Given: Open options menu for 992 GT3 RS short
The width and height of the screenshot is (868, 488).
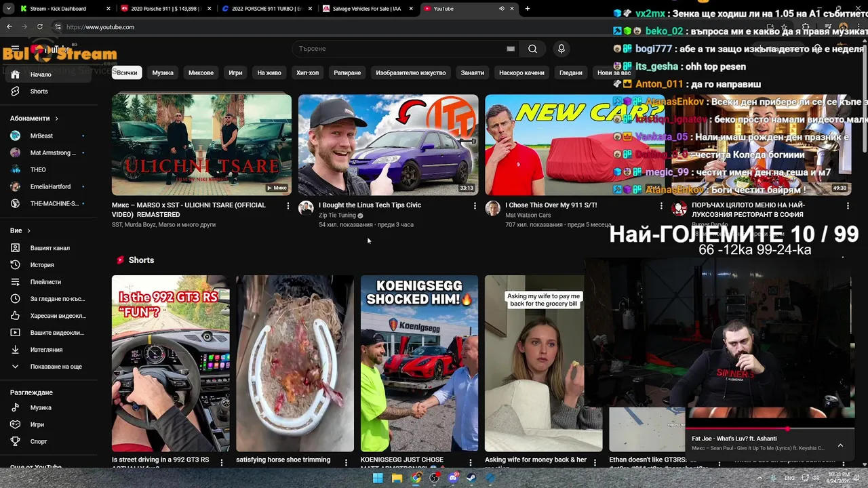Looking at the screenshot, I should (x=222, y=462).
